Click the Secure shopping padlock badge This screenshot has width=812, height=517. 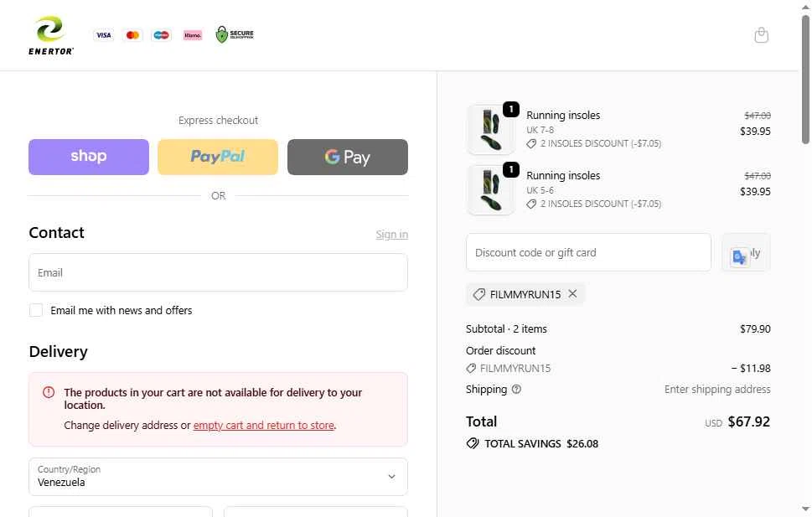click(x=235, y=34)
